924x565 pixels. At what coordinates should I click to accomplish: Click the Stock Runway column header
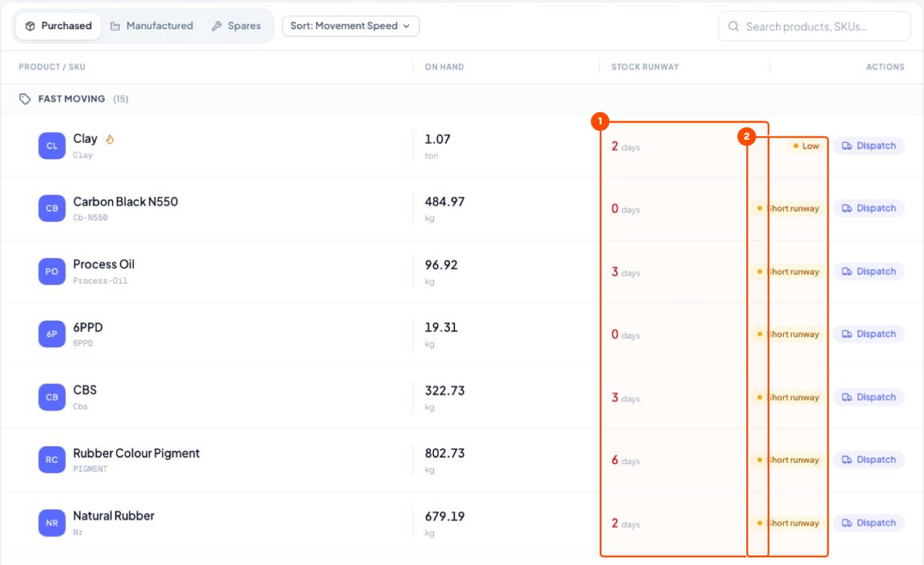tap(645, 67)
